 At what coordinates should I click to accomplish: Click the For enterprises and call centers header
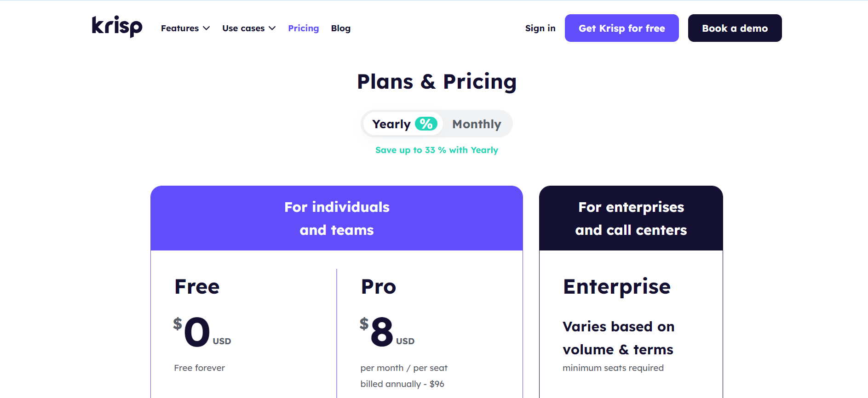tap(631, 218)
